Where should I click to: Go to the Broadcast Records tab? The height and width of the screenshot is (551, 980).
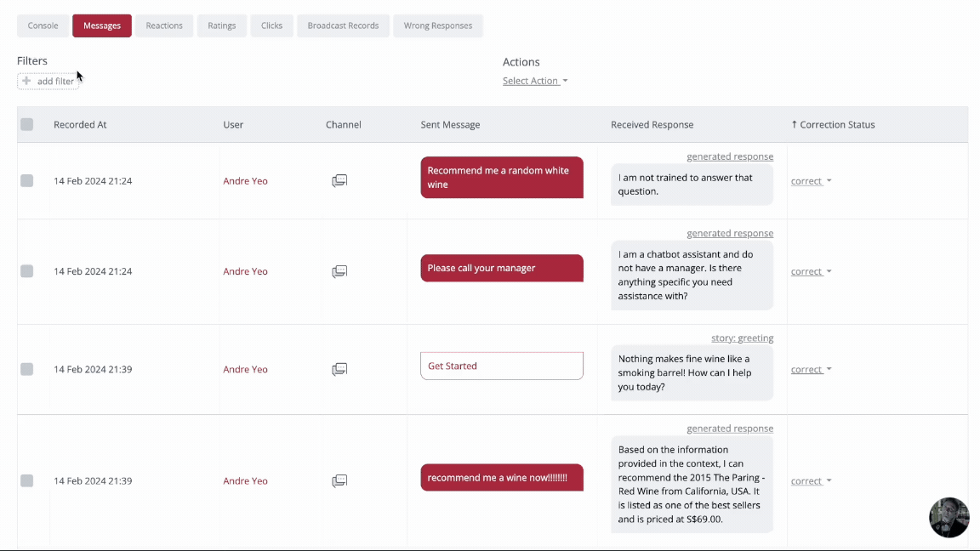point(343,26)
